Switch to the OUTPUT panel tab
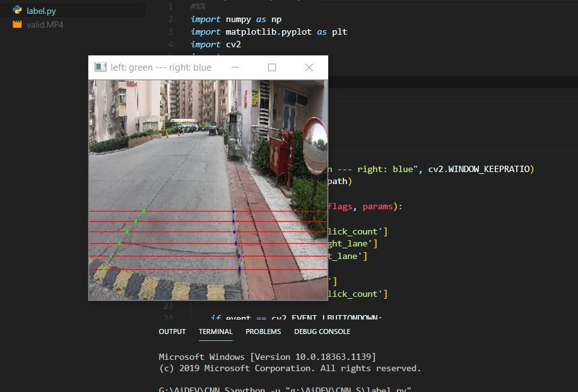The width and height of the screenshot is (578, 392). click(x=172, y=331)
